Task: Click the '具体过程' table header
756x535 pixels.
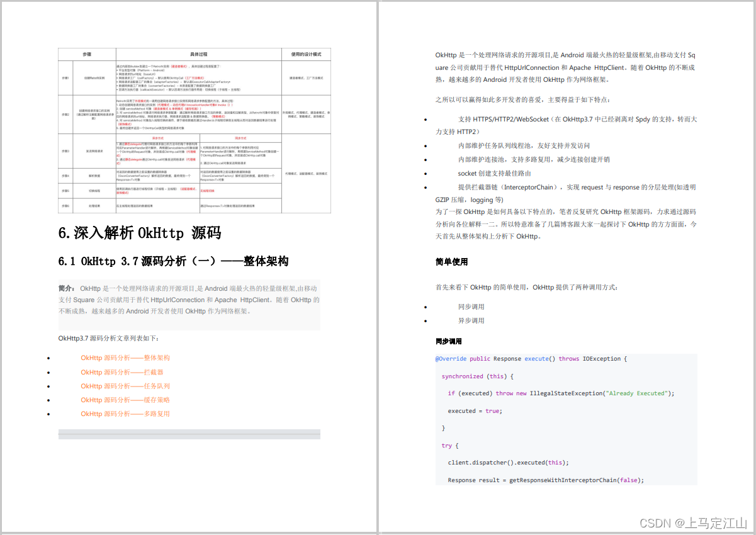Action: coord(198,55)
